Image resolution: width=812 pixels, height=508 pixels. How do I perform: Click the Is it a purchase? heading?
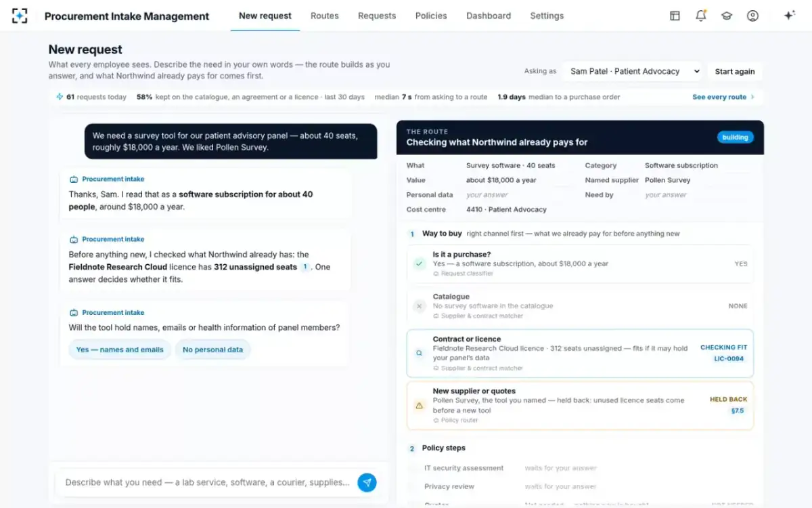(x=461, y=255)
